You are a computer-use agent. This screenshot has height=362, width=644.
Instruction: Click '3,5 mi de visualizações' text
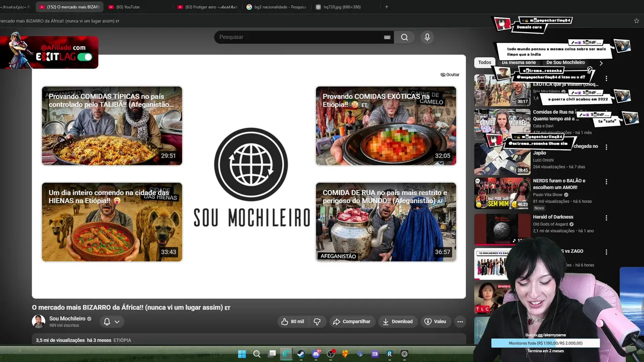pos(60,340)
